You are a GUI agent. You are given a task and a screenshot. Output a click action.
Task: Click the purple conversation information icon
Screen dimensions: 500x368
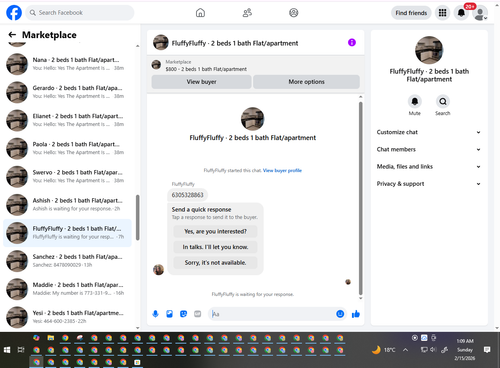[x=352, y=42]
